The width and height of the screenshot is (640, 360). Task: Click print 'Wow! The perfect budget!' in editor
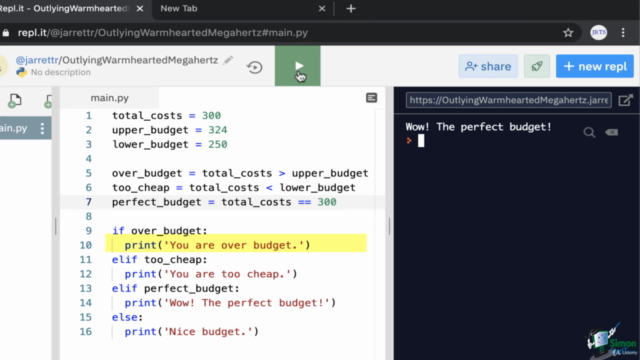(230, 303)
